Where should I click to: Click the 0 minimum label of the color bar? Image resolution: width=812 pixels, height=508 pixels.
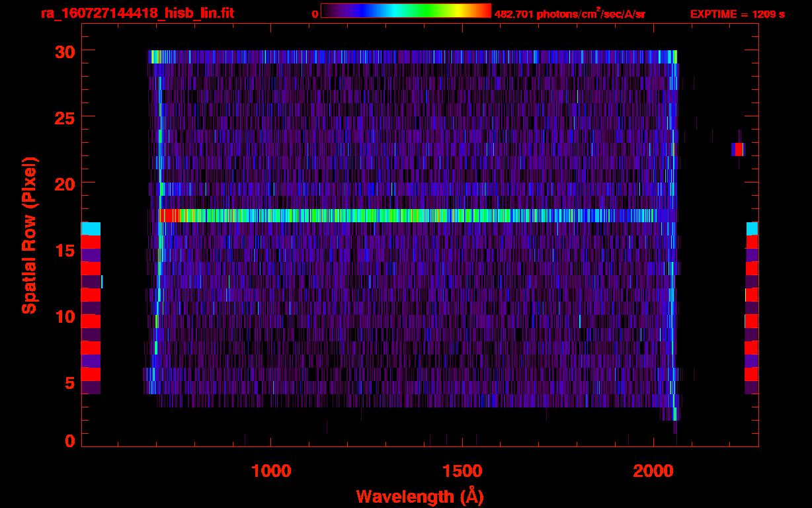tap(315, 14)
